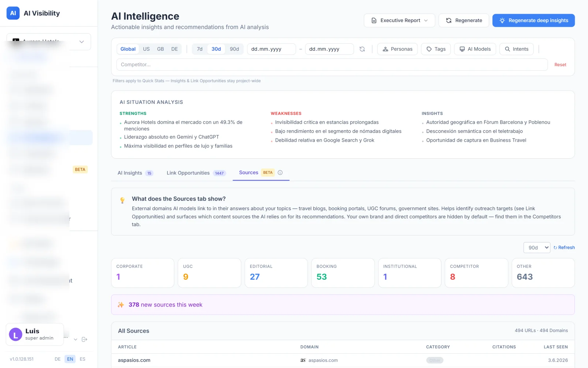Click the Citations column header
The image size is (588, 368).
(504, 347)
